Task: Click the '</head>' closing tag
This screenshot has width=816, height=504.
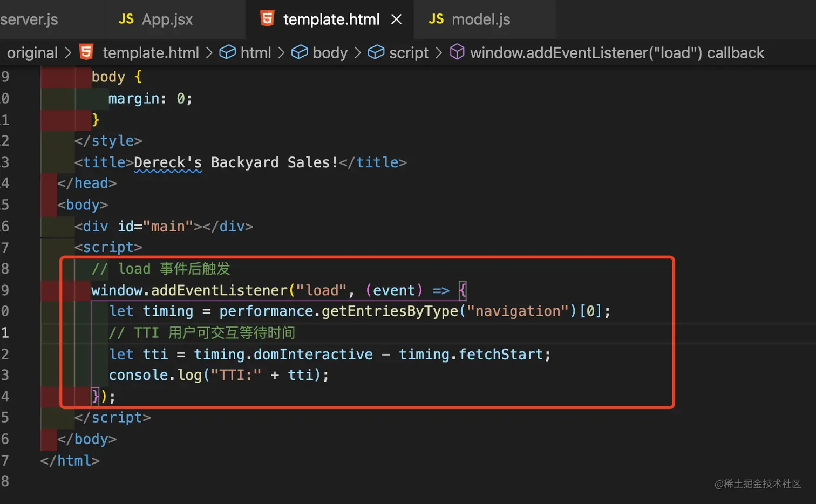Action: pos(87,183)
